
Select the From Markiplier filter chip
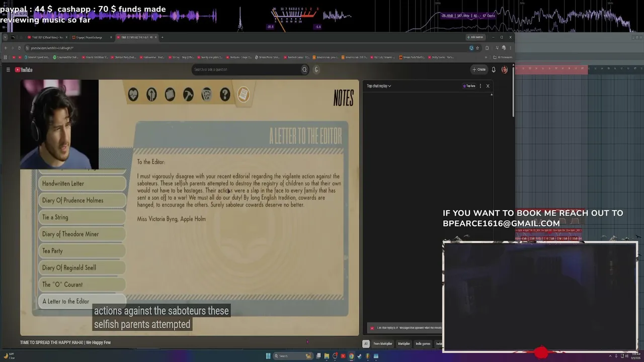pyautogui.click(x=382, y=344)
